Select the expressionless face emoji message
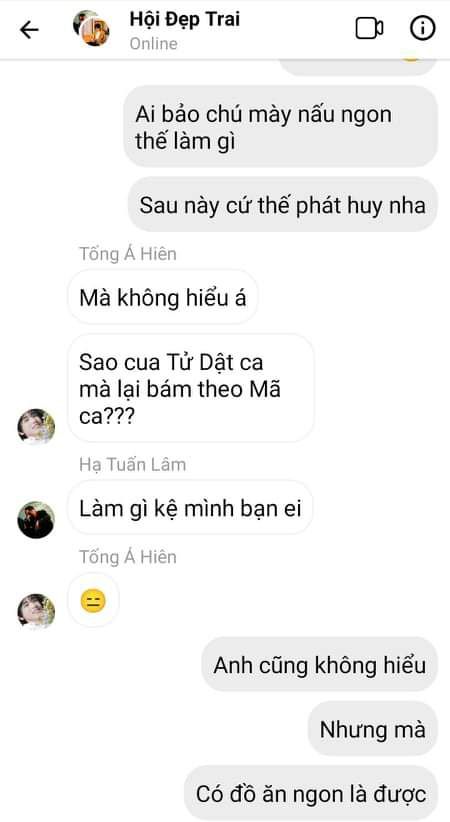The width and height of the screenshot is (450, 822). click(x=93, y=601)
